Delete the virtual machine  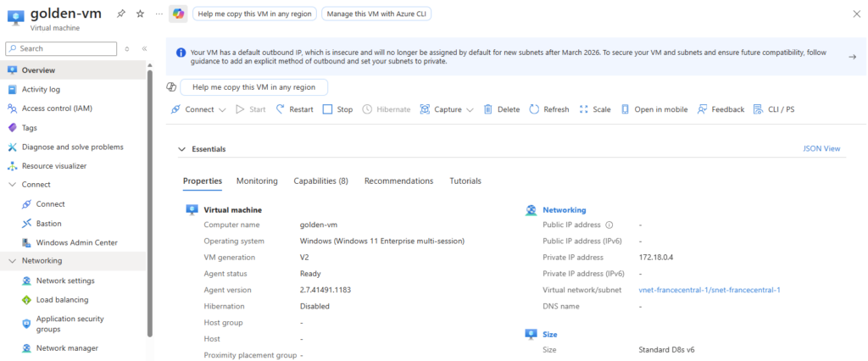tap(501, 109)
